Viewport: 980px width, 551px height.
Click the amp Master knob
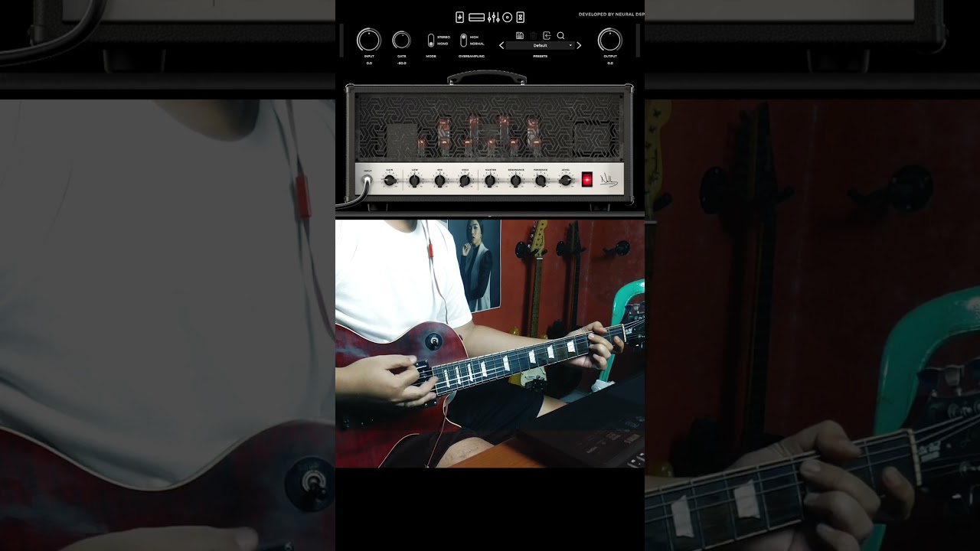tap(490, 181)
